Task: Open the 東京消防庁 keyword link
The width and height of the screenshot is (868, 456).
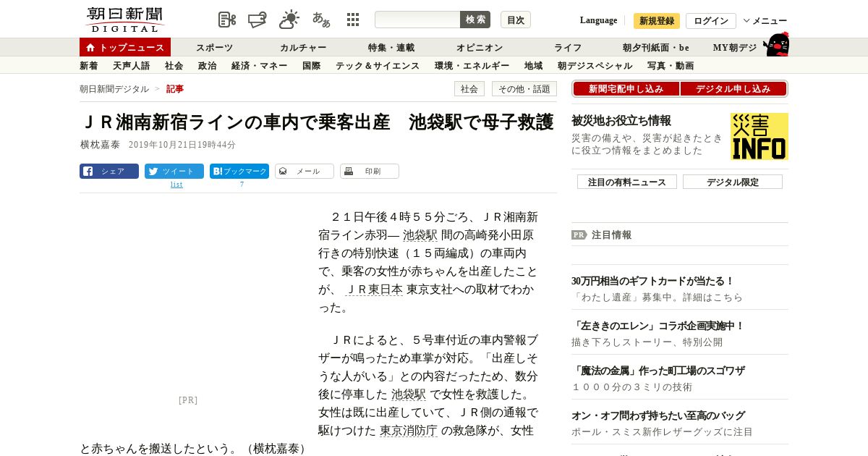Action: (409, 431)
